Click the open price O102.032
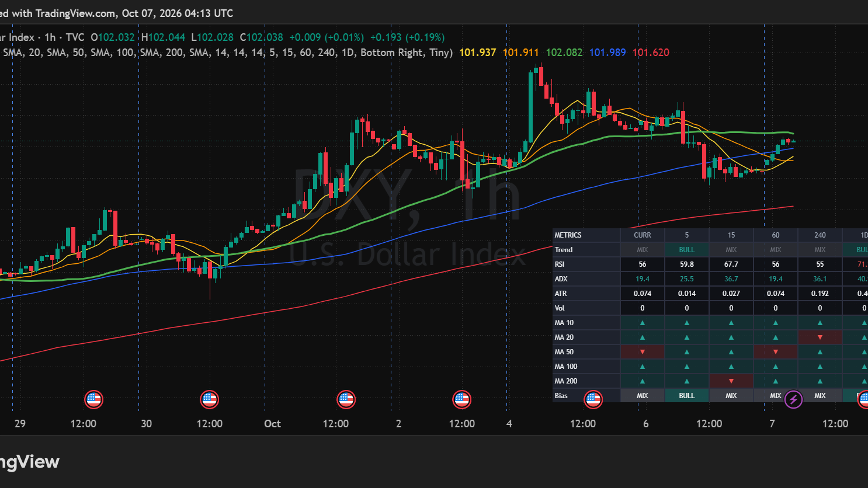Image resolution: width=868 pixels, height=488 pixels. tap(113, 37)
